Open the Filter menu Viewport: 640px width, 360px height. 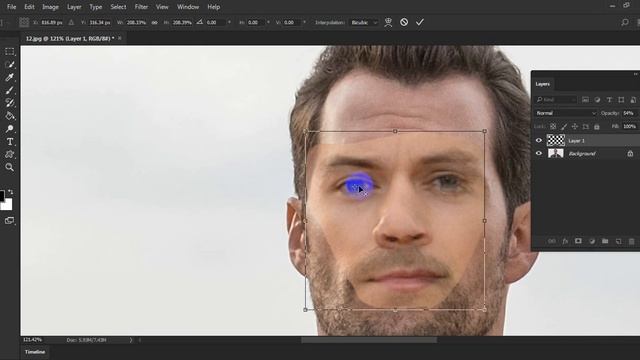[x=141, y=7]
